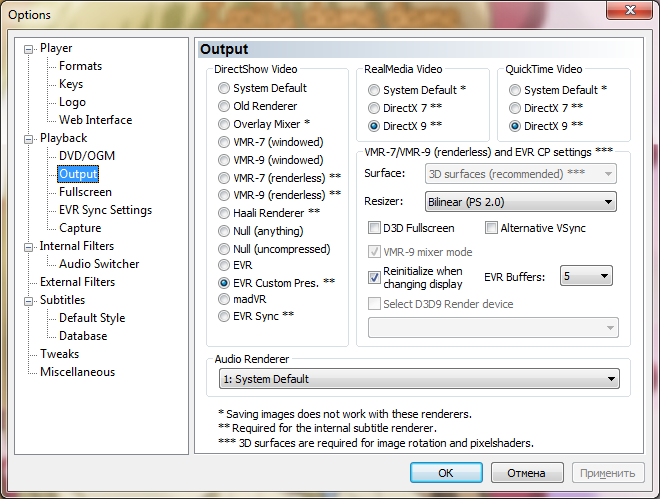Expand the Audio Renderer dropdown
The image size is (660, 499).
click(x=418, y=379)
